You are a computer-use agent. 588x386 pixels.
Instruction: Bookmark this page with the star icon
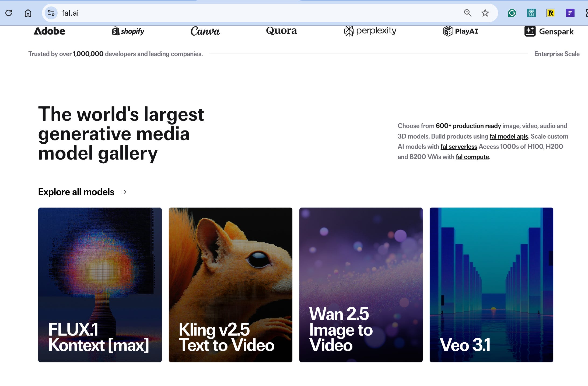pos(485,13)
